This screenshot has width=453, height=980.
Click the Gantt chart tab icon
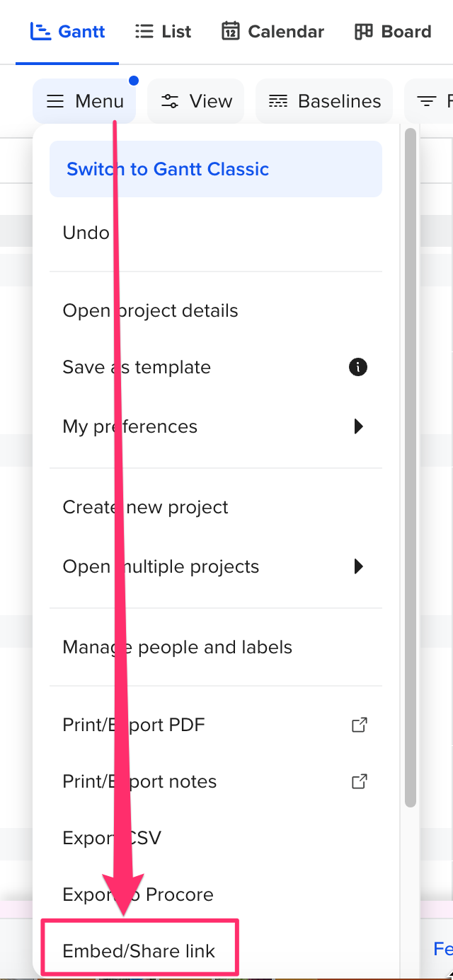point(40,32)
